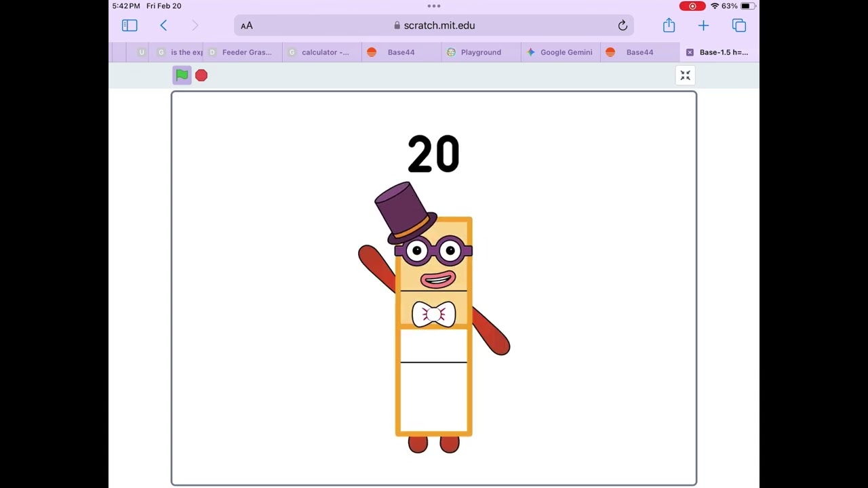Image resolution: width=868 pixels, height=488 pixels.
Task: Open the Safari share sheet
Action: point(669,25)
